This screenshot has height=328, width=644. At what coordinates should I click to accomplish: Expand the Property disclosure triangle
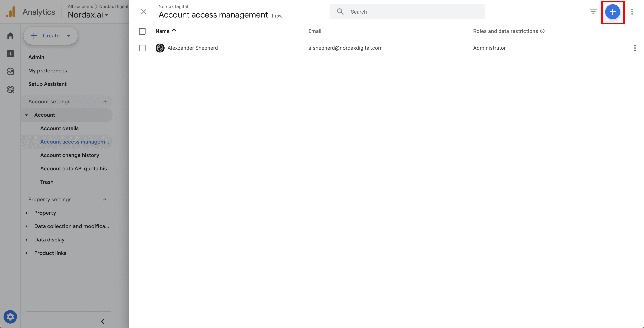[26, 213]
